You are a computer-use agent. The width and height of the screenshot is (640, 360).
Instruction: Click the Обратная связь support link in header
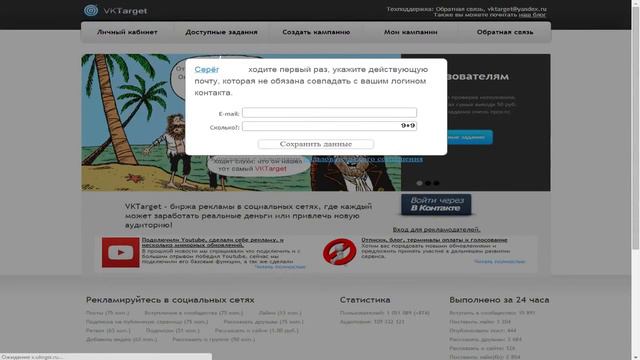pyautogui.click(x=460, y=9)
